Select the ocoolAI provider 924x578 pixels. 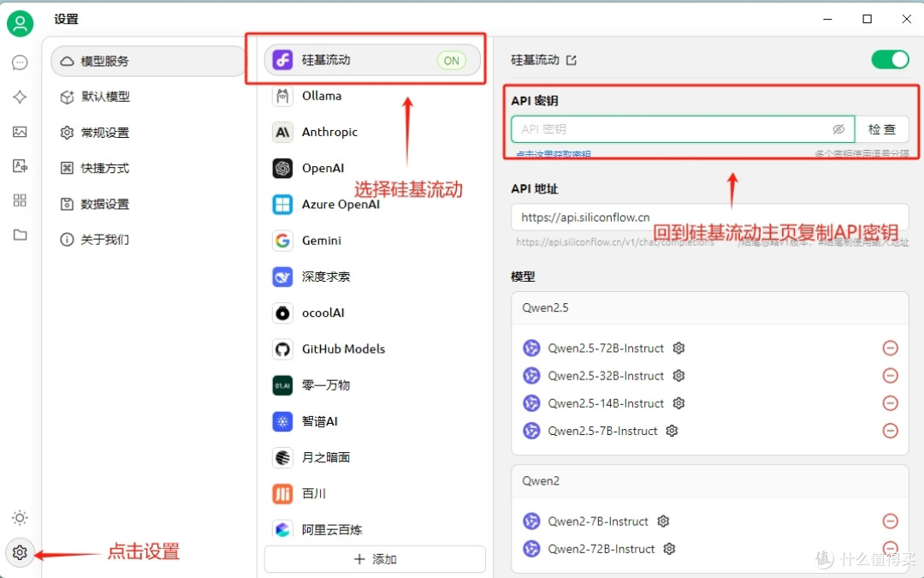click(x=372, y=313)
